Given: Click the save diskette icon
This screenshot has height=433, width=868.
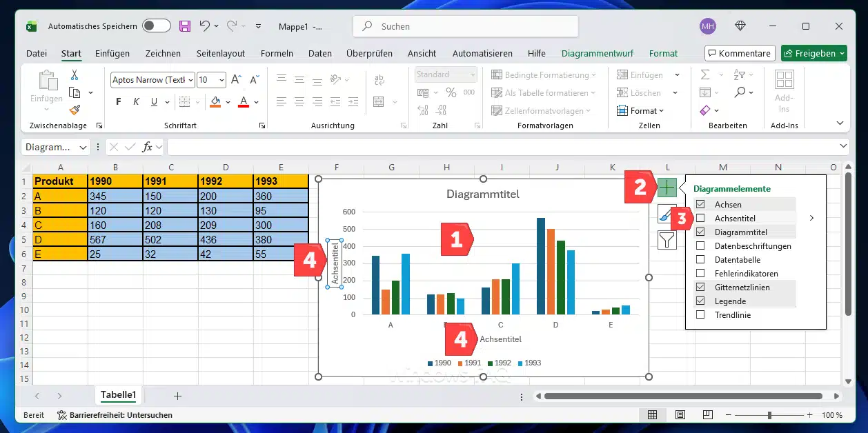Looking at the screenshot, I should pyautogui.click(x=185, y=26).
